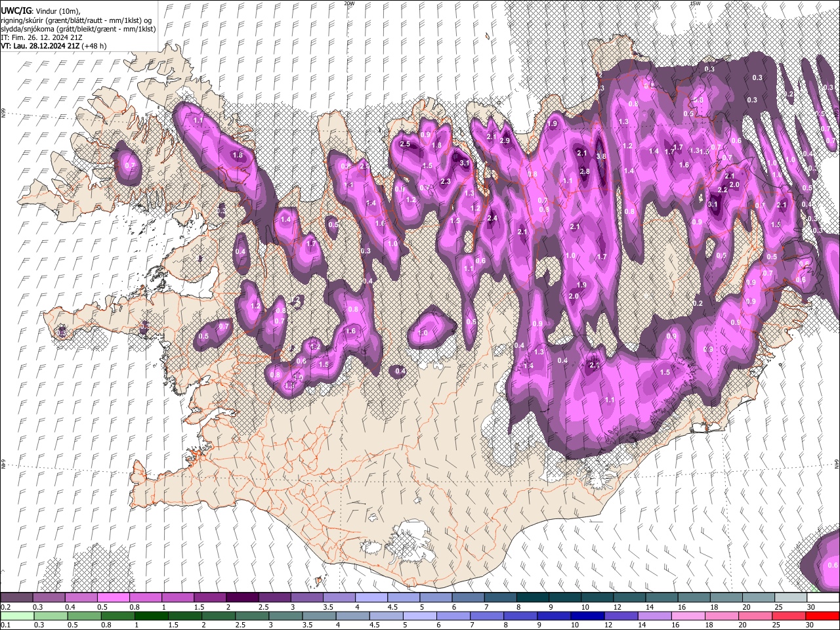Click the '2.9' precipitation value on the map

coord(505,140)
